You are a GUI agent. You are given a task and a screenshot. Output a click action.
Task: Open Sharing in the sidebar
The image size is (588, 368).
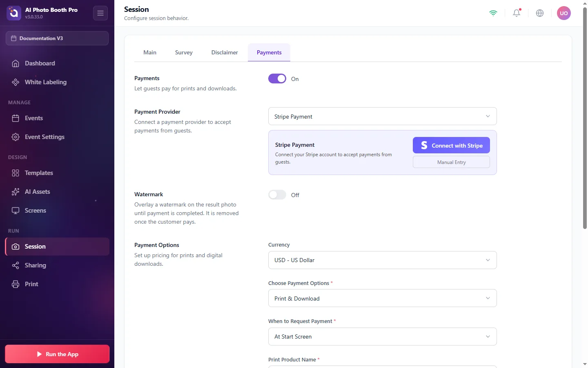click(x=57, y=265)
